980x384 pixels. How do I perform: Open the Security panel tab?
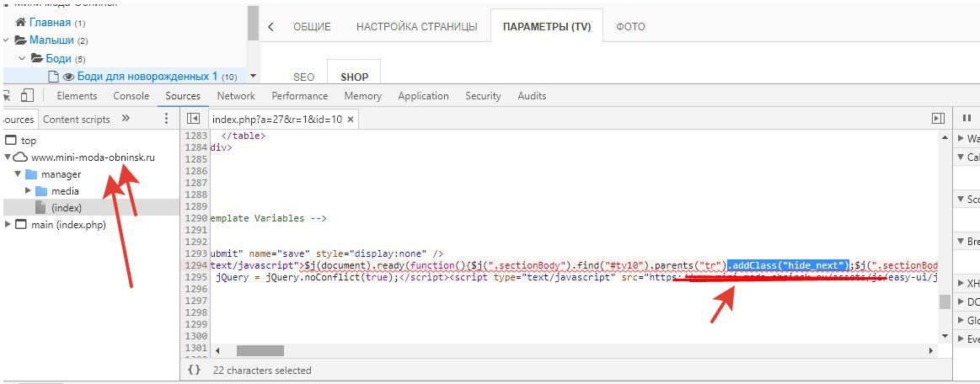[x=483, y=95]
